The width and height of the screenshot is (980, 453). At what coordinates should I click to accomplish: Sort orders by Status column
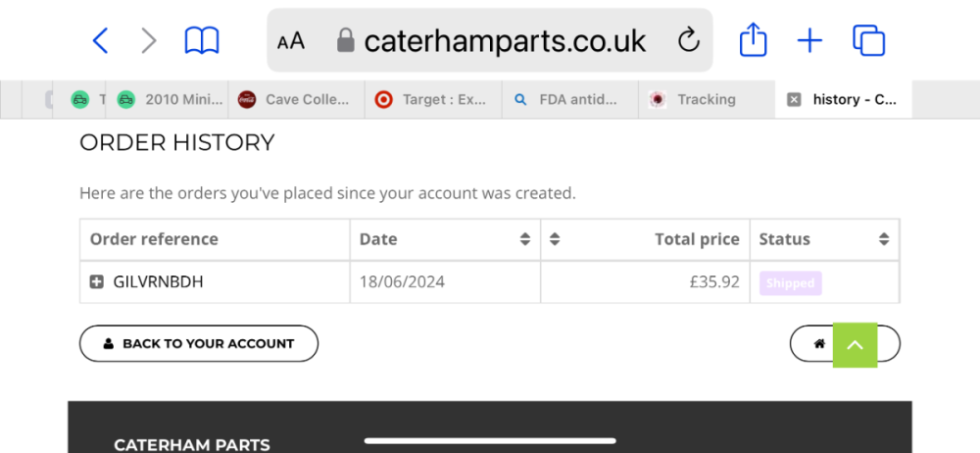click(x=884, y=239)
